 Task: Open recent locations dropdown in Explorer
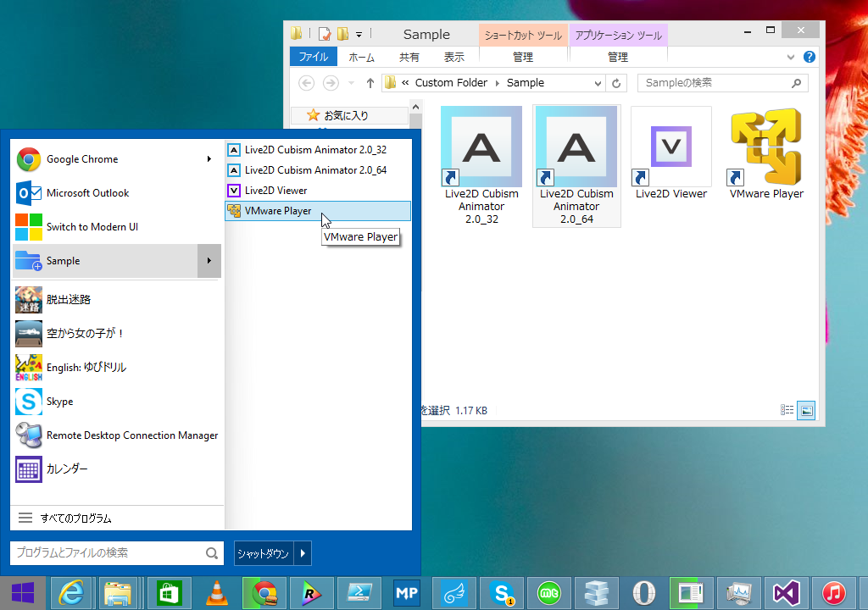[x=351, y=83]
